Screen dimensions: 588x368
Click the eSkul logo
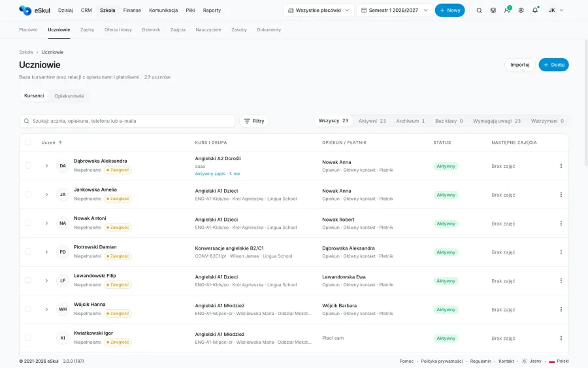[34, 10]
